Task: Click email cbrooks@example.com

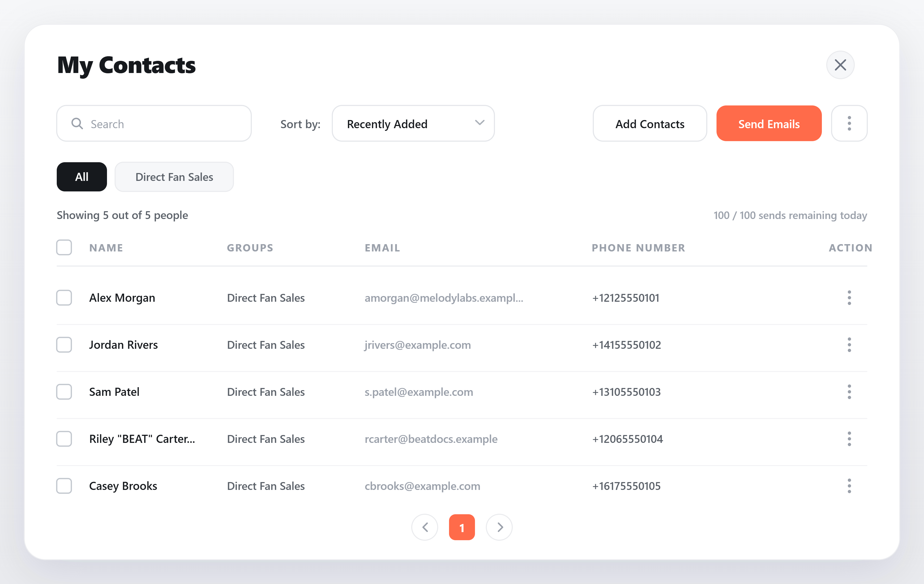Action: pos(422,486)
